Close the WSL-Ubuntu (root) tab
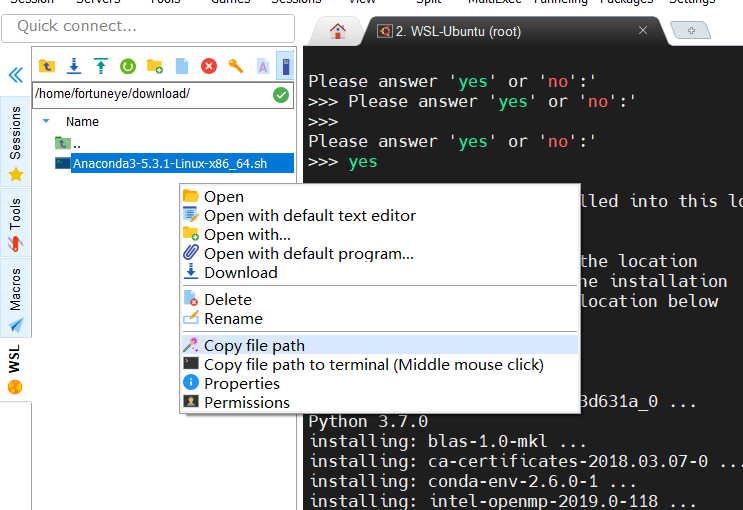This screenshot has width=743, height=510. click(643, 30)
